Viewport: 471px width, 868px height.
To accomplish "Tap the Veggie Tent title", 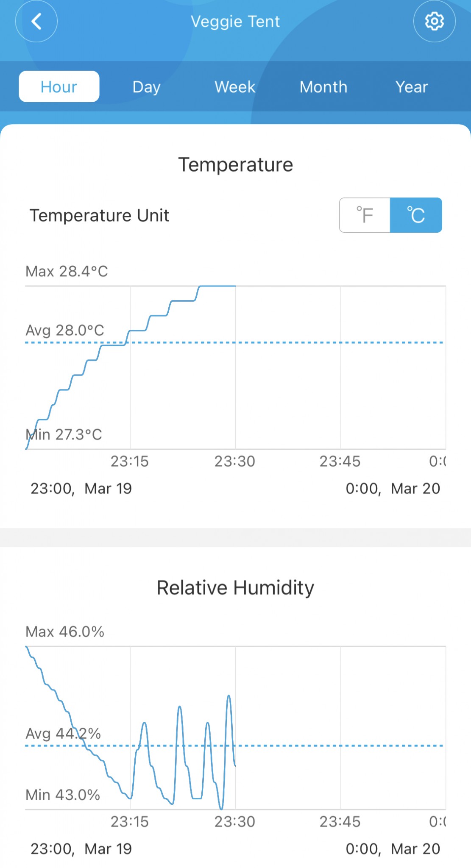I will coord(235,21).
